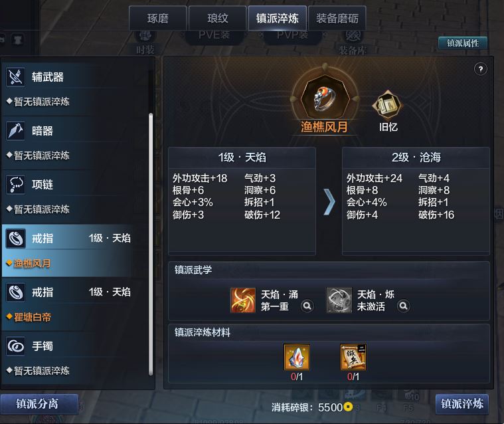This screenshot has height=424, width=504.
Task: Inspect 天焰·烁 skill with magnifier icon
Action: point(403,306)
